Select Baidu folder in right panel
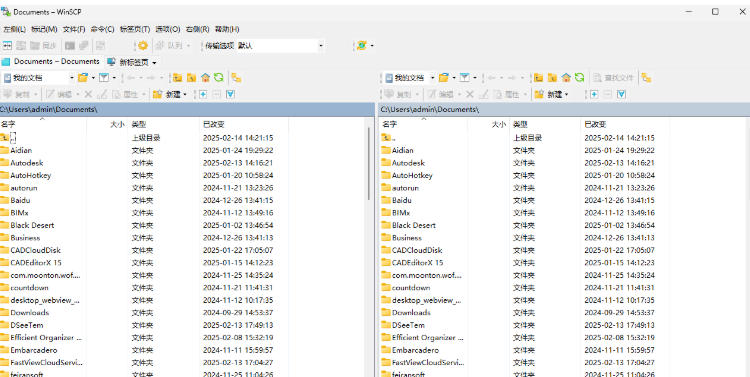The image size is (750, 377). coord(401,200)
